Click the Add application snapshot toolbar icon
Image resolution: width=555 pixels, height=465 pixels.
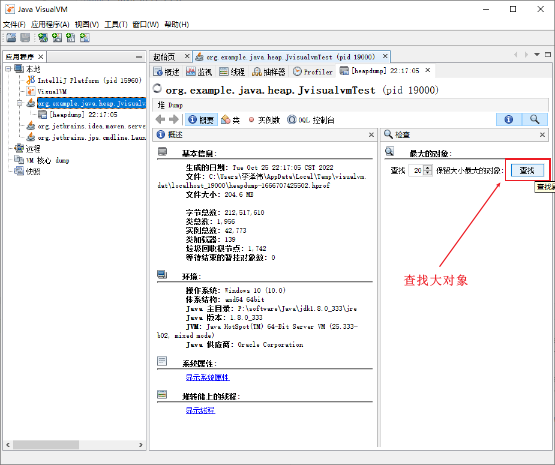(x=85, y=38)
